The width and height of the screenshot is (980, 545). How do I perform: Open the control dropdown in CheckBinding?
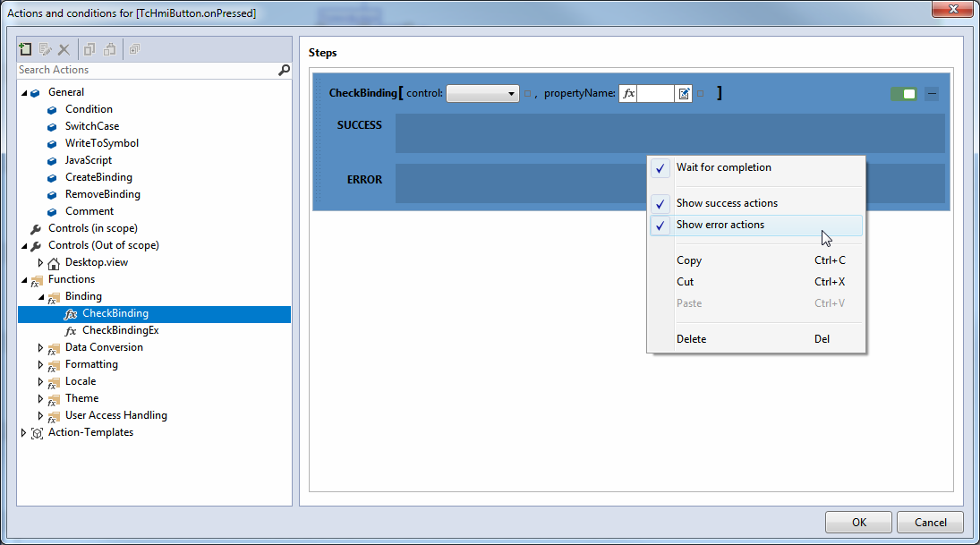click(482, 94)
